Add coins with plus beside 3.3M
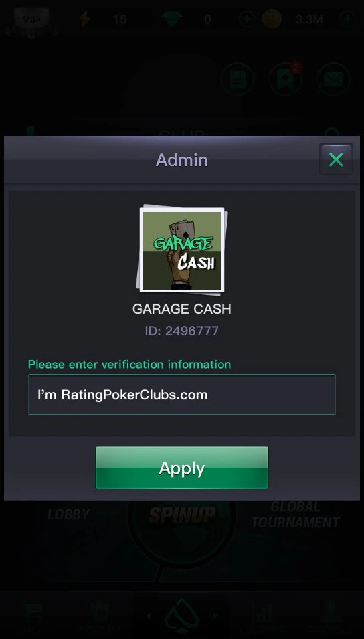 (x=347, y=19)
